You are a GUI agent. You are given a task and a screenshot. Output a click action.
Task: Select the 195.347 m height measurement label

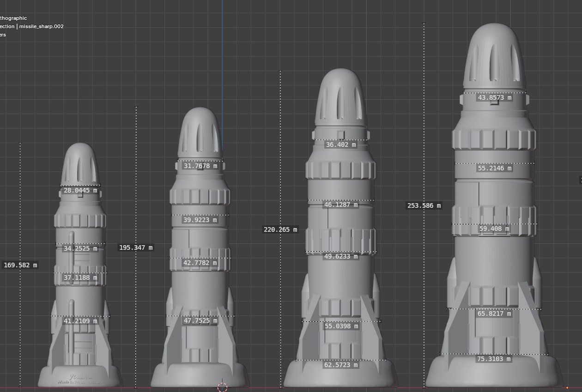coord(136,247)
